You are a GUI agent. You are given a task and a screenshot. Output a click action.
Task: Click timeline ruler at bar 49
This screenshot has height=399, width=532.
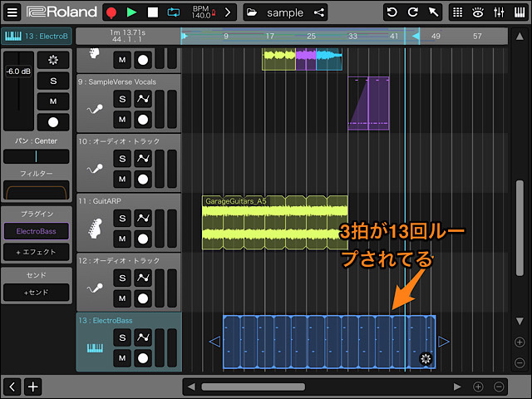pos(436,36)
